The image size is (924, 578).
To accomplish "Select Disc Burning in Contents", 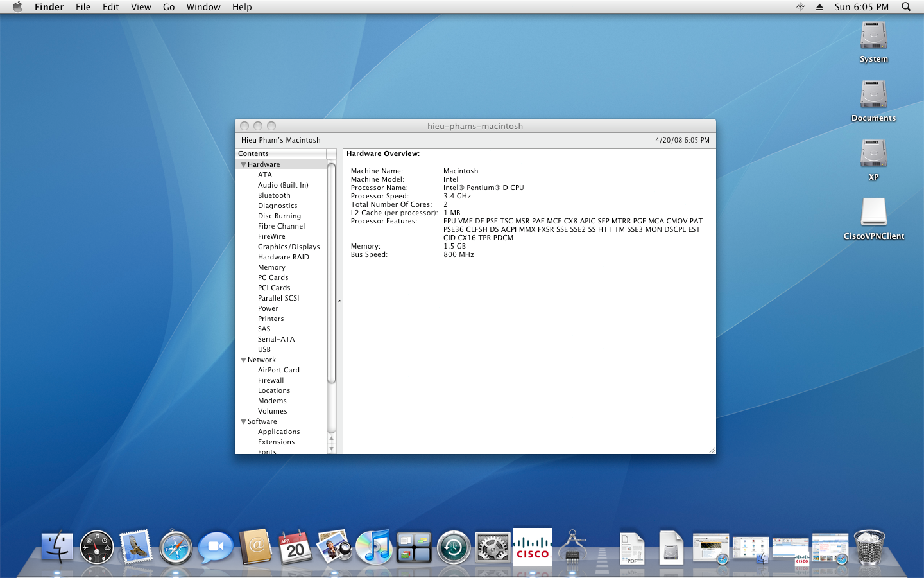I will tap(279, 216).
